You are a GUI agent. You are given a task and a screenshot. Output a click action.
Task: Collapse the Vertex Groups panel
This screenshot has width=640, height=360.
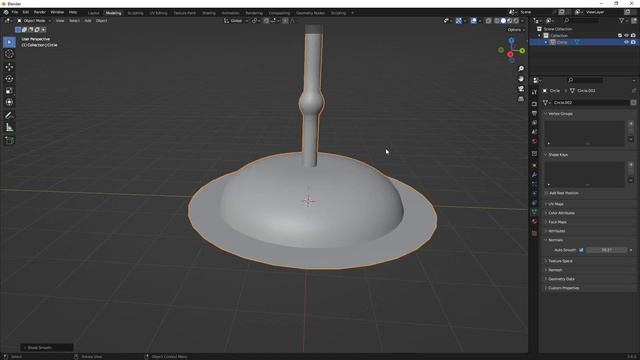[560, 114]
